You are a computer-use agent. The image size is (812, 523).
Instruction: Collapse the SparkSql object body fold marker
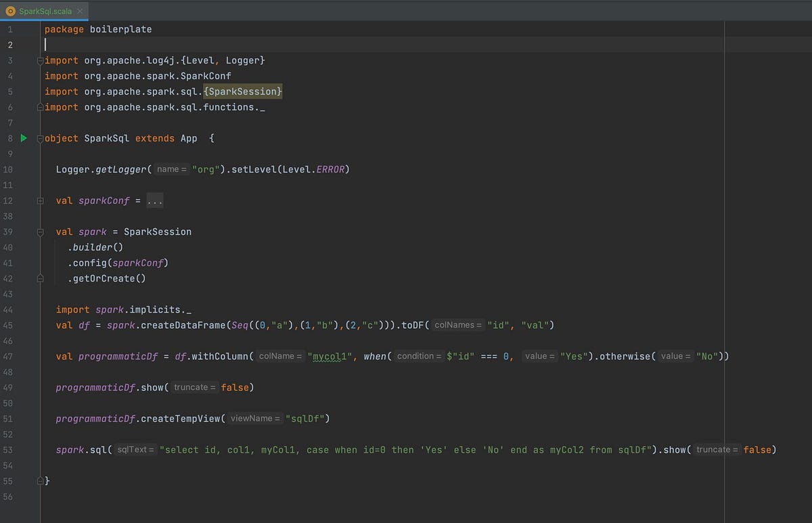pyautogui.click(x=40, y=138)
